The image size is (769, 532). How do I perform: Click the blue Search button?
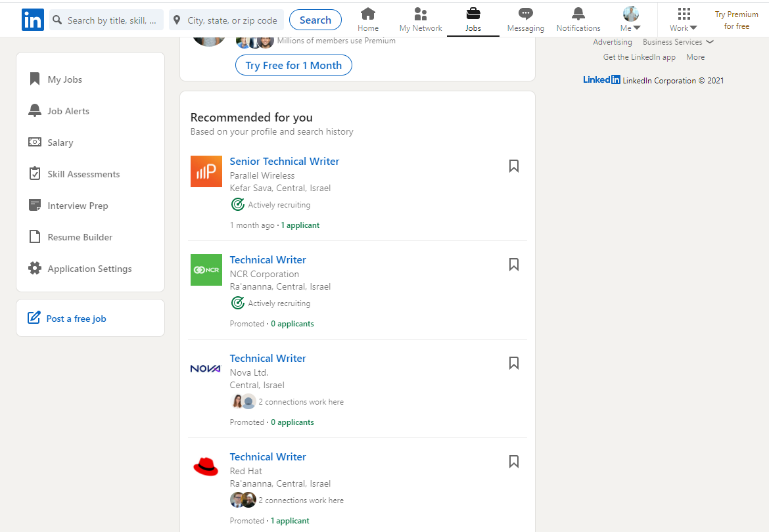[315, 20]
